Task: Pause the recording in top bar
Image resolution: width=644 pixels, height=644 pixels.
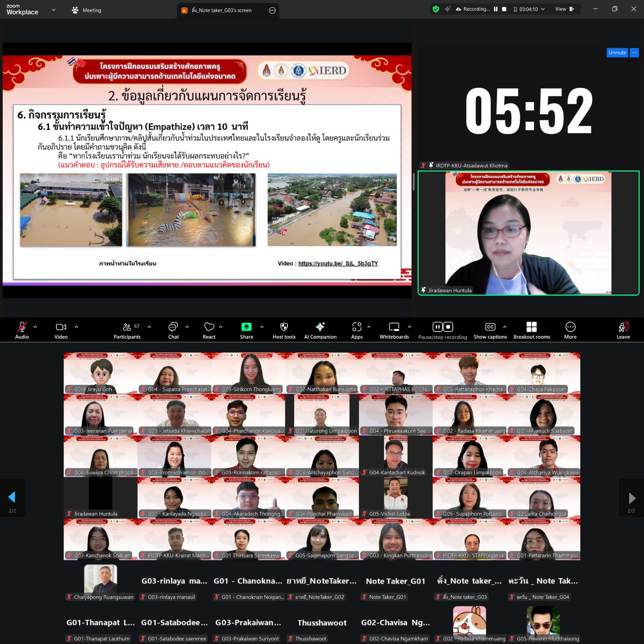Action: [x=496, y=9]
